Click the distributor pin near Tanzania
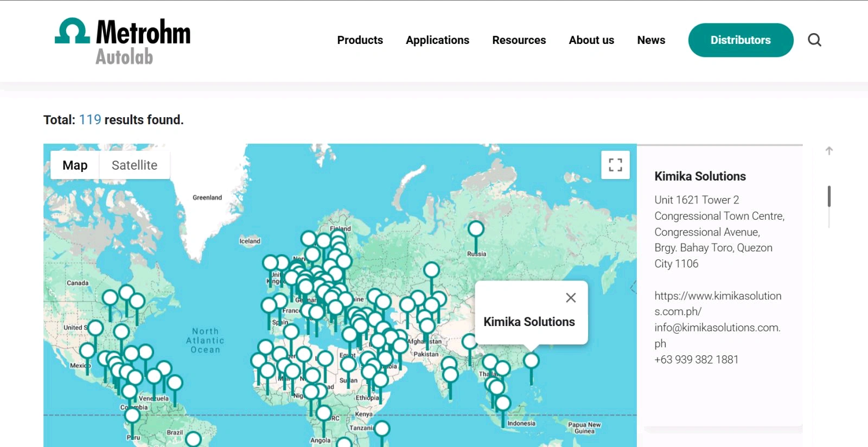The height and width of the screenshot is (447, 868). coord(382,429)
